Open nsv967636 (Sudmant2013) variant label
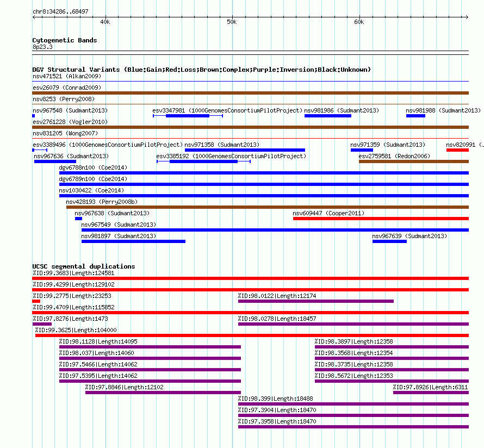 [71, 156]
